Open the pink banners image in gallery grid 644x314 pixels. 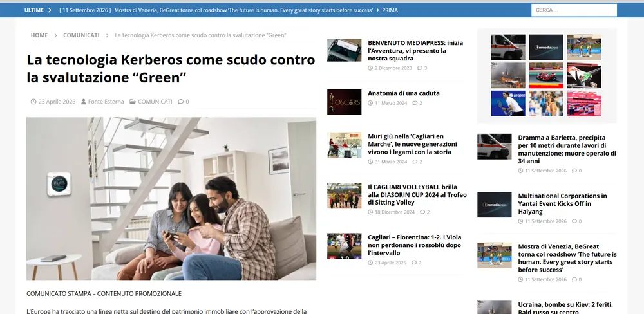pos(584,104)
